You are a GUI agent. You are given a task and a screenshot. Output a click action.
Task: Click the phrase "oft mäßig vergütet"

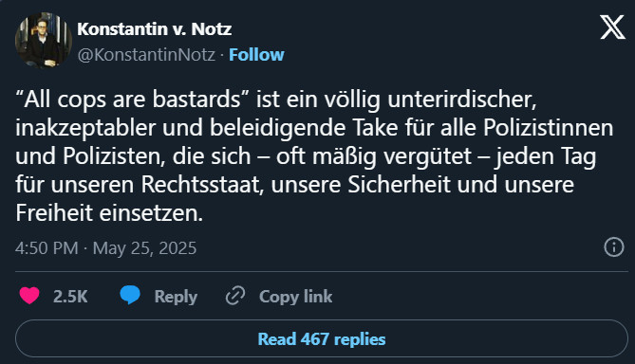[x=374, y=156]
